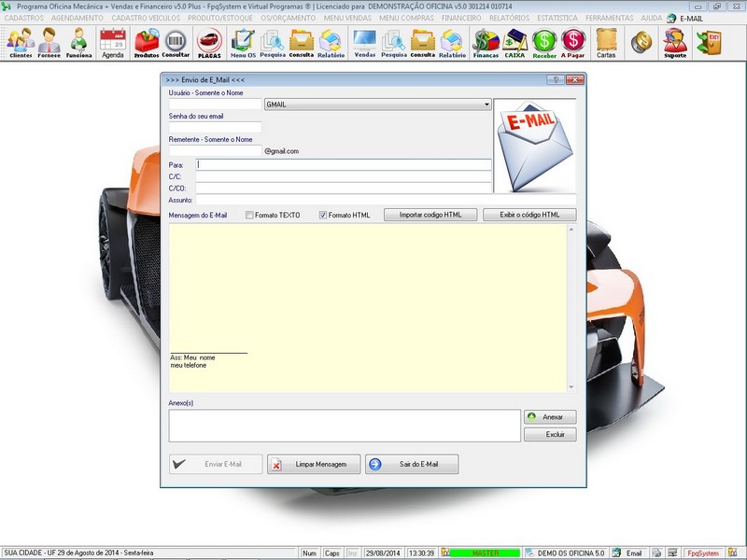Open the Cartas scroll icon
Viewport: 747px width, 560px height.
tap(606, 42)
